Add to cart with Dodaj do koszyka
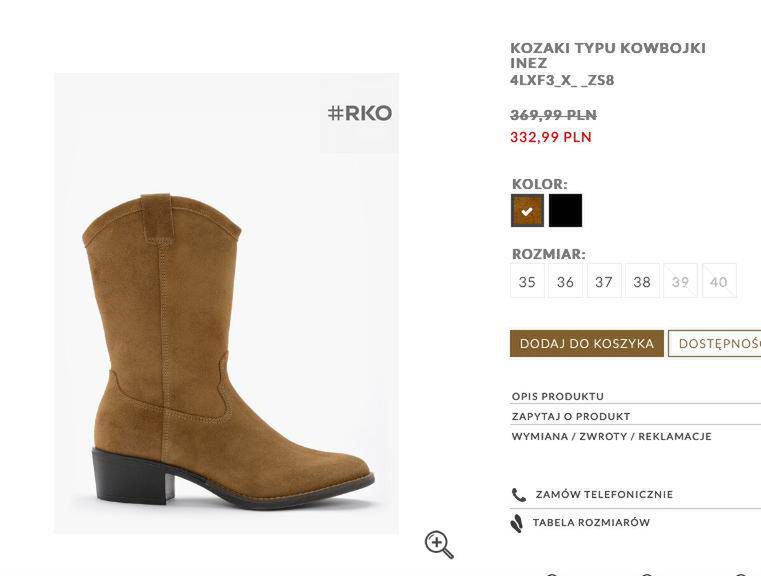The image size is (761, 576). pos(587,344)
